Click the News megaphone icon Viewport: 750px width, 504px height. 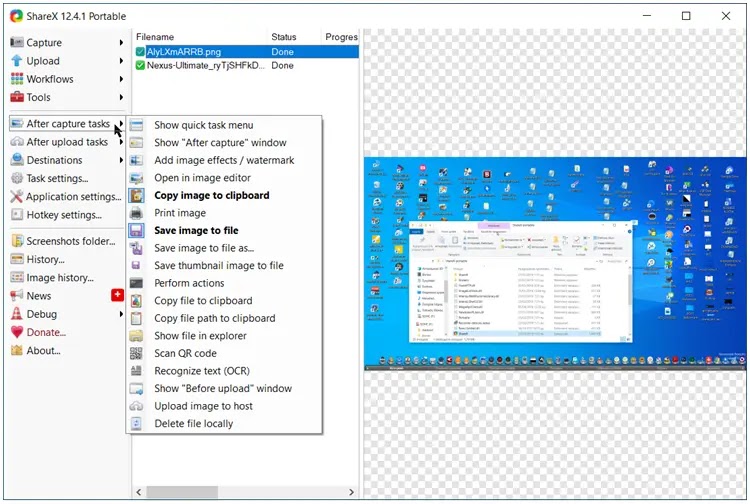(17, 296)
